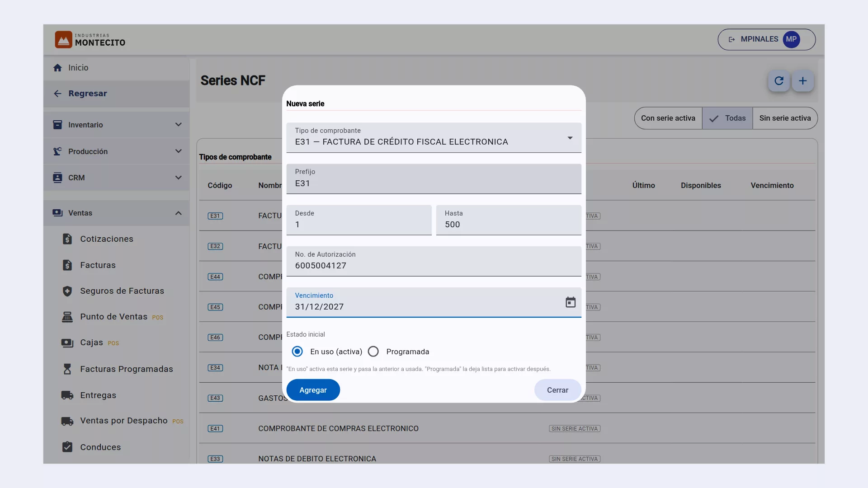Click the Cerrar button

click(x=557, y=390)
